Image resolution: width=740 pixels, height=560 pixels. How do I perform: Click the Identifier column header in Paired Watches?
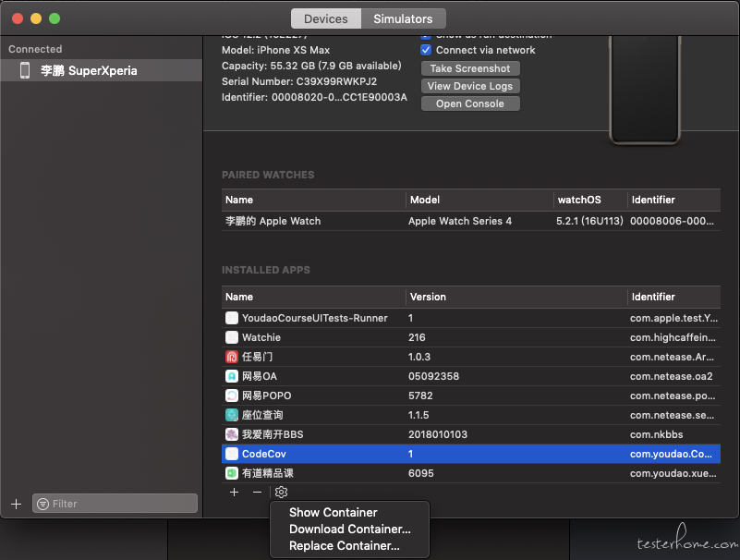674,200
